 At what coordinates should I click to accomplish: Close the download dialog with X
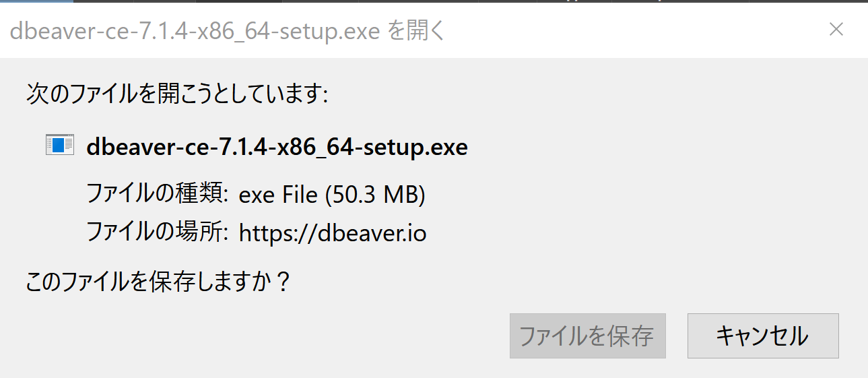point(836,29)
